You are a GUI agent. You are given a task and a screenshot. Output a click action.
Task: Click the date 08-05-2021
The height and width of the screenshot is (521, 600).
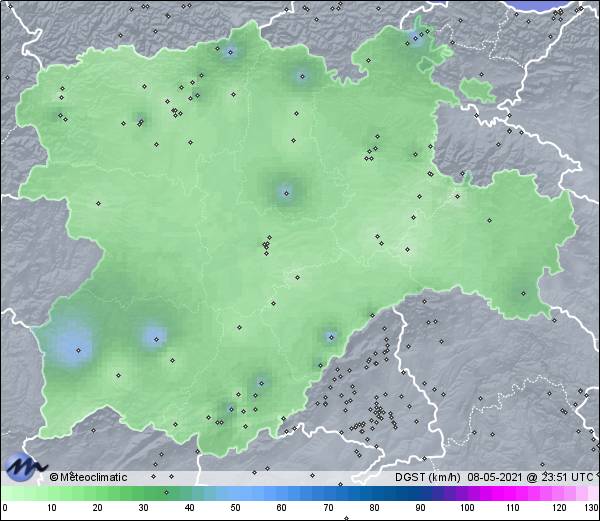point(495,477)
